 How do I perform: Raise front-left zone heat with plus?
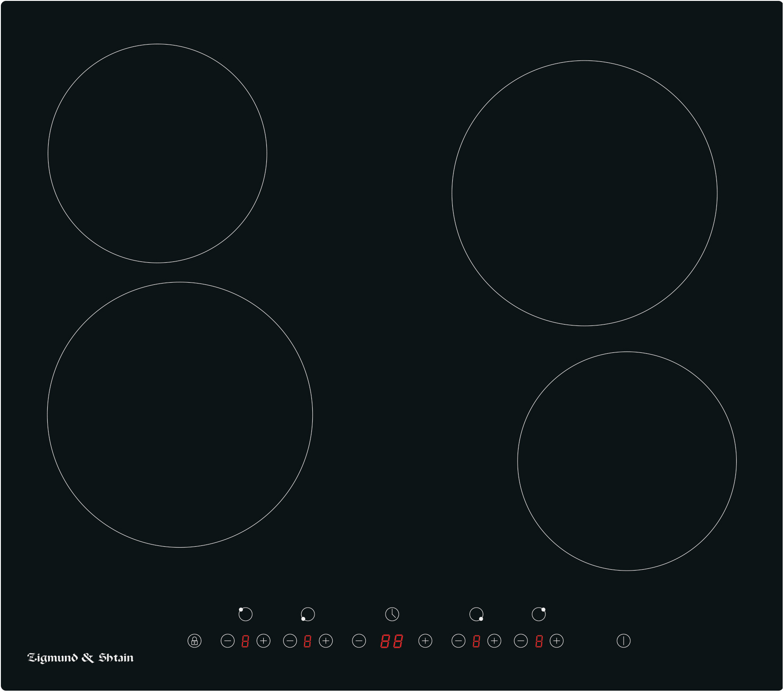[x=326, y=641]
